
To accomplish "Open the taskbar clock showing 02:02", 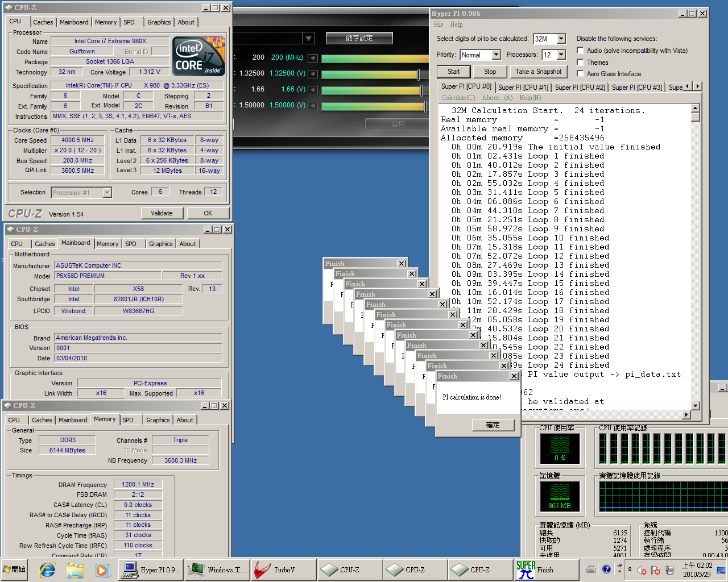I will pos(697,569).
